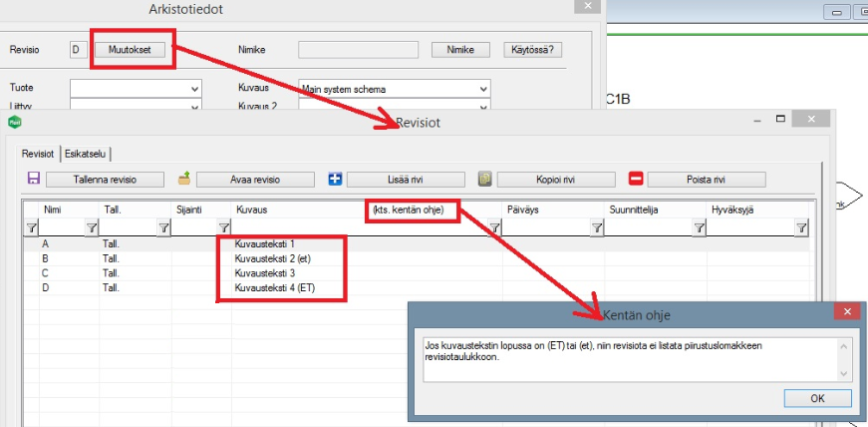Viewport: 868px width, 427px height.
Task: Click the Kentän ohje text scrollbar up arrow
Action: pos(843,346)
